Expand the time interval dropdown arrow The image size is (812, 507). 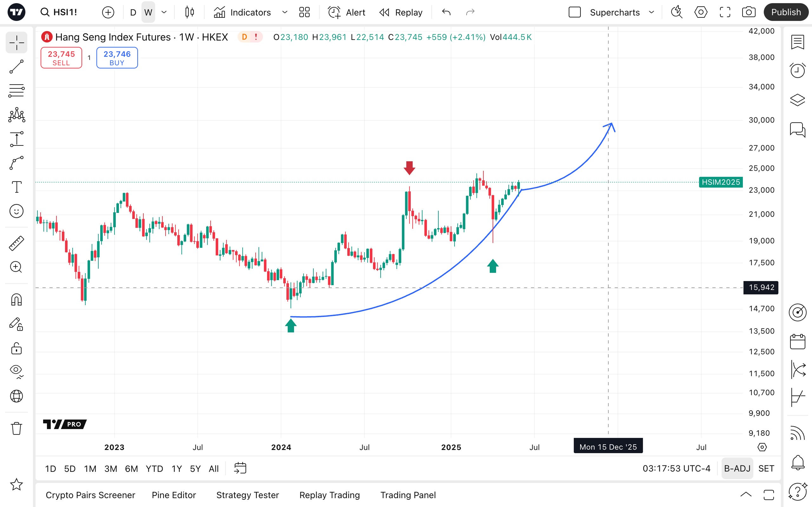point(164,12)
